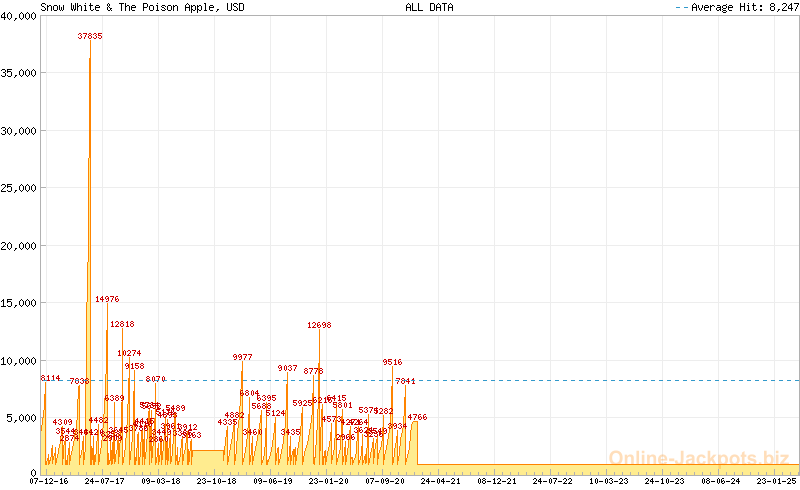Screen dimensions: 800x490
Task: Select the 23-10-18 x-axis date
Action: coord(217,481)
